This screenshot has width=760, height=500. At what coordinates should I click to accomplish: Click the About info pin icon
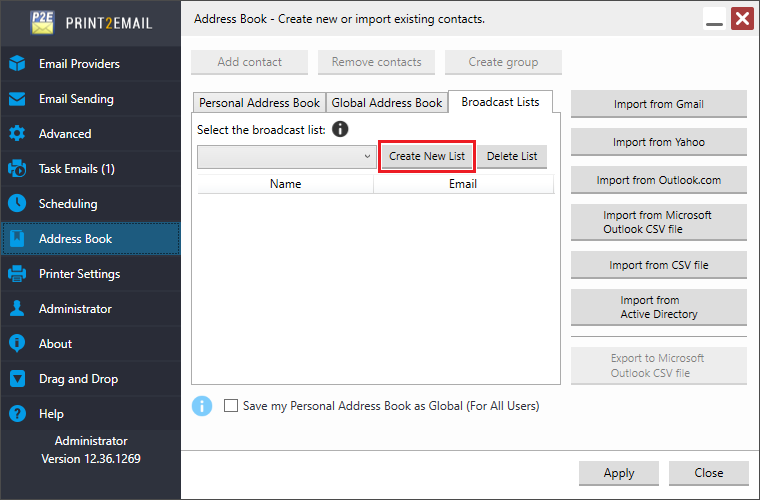(17, 344)
